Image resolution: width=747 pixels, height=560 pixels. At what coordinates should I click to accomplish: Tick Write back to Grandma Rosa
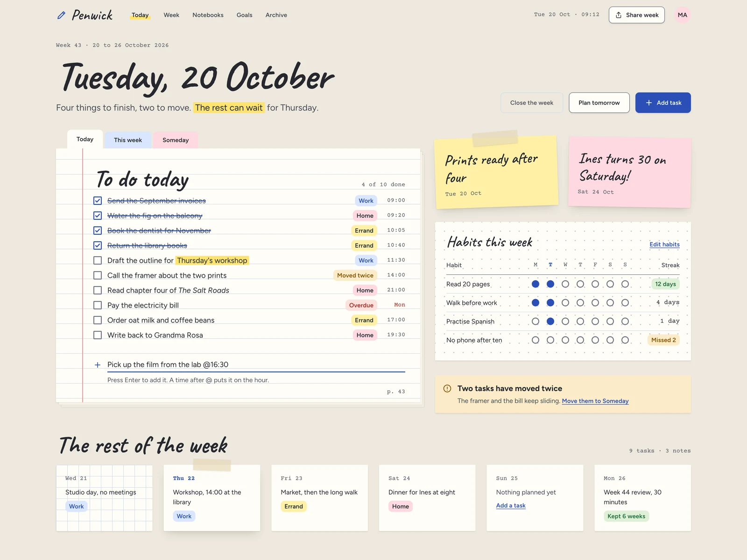coord(98,335)
